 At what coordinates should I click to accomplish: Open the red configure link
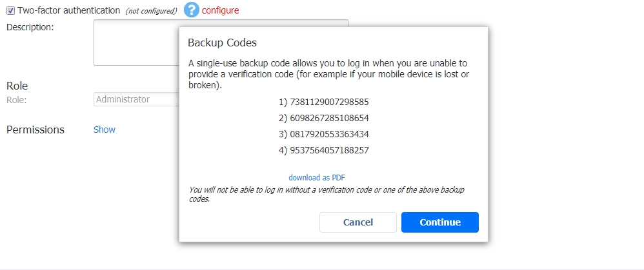220,10
